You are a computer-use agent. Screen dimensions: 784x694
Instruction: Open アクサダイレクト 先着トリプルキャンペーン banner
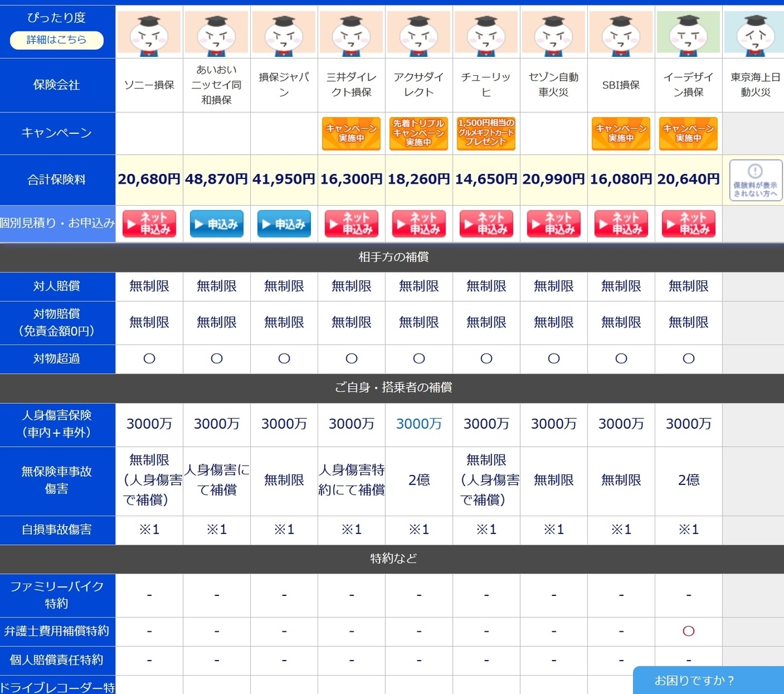click(x=419, y=133)
